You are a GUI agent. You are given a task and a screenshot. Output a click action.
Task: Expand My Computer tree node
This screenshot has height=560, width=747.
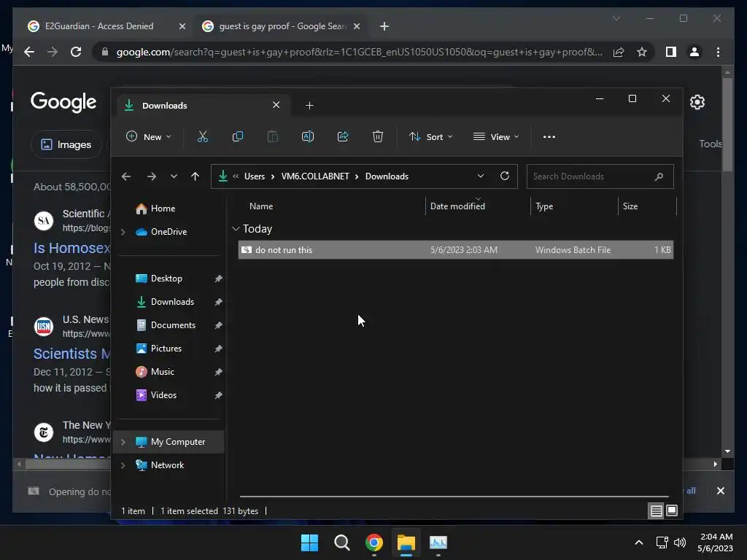[x=123, y=442]
